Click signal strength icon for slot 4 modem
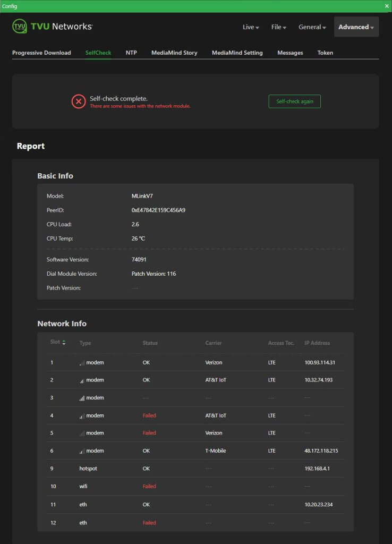 point(82,415)
